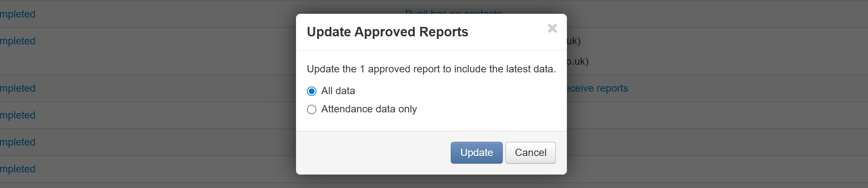The width and height of the screenshot is (868, 188).
Task: Close the Update Approved Reports dialog
Action: [552, 28]
